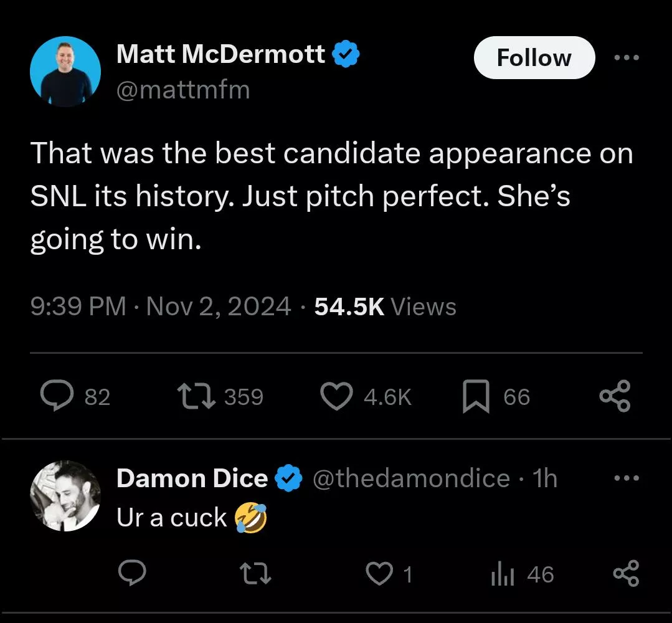Open the more options menu on Matt's tweet

pyautogui.click(x=626, y=57)
